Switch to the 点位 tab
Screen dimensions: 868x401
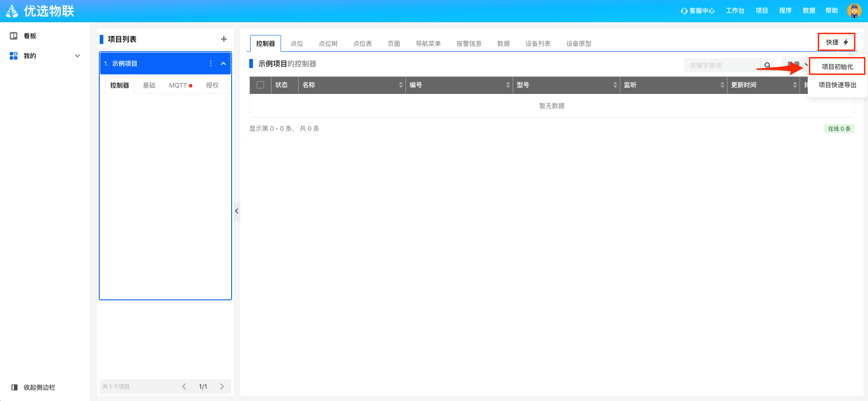click(297, 44)
